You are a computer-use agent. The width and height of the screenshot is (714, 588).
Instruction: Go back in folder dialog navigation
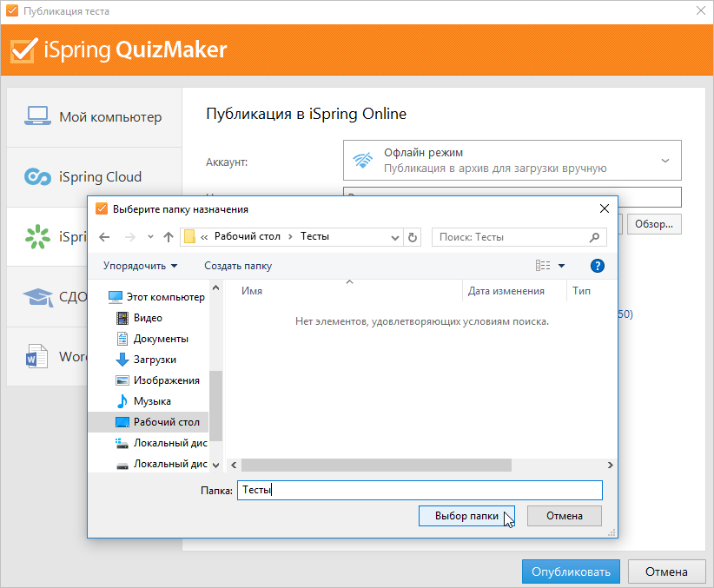click(x=104, y=237)
